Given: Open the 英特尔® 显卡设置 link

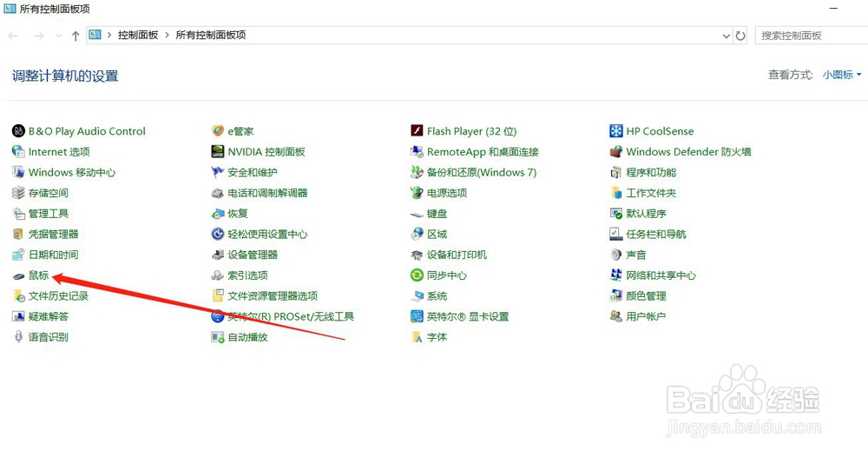Looking at the screenshot, I should (467, 316).
